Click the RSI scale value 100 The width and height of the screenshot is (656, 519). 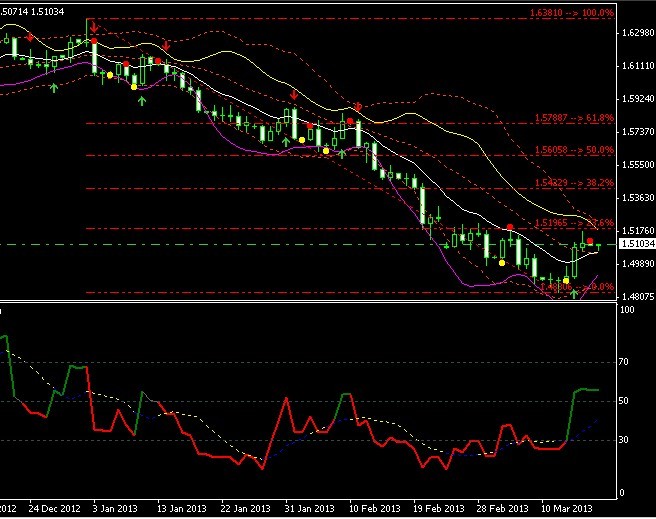[627, 310]
